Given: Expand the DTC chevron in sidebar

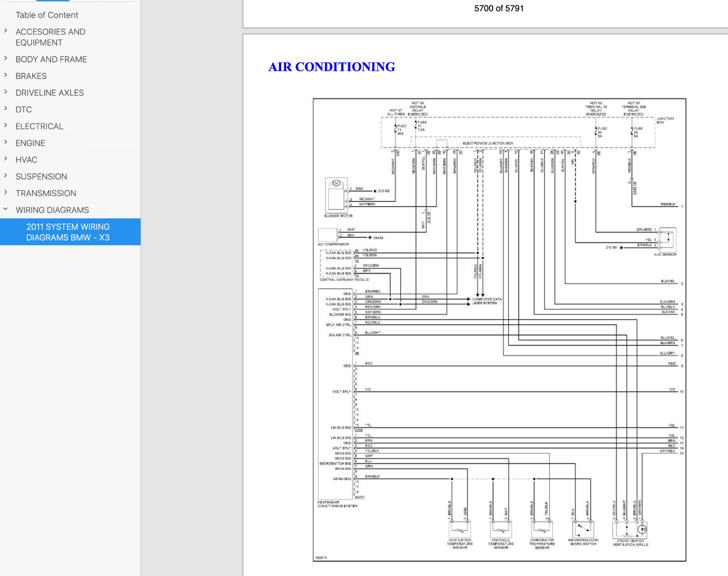Looking at the screenshot, I should [6, 109].
